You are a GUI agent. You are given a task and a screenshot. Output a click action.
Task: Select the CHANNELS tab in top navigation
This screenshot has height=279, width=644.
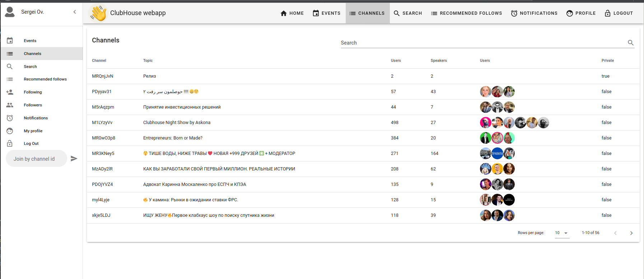coord(368,13)
